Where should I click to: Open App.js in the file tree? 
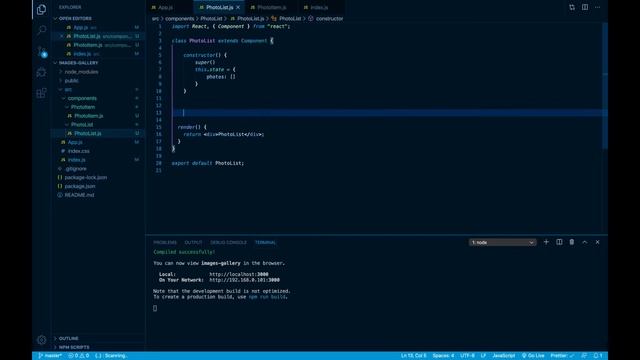[x=75, y=142]
